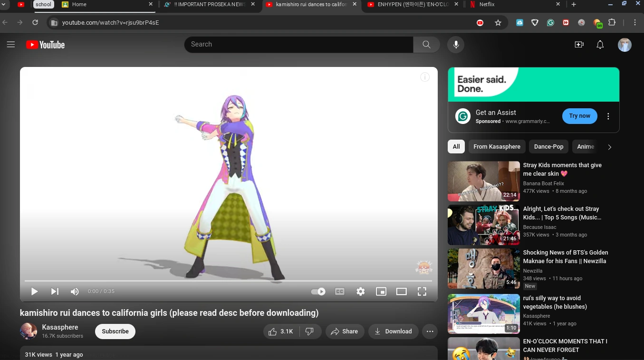The width and height of the screenshot is (644, 360).
Task: Enter fullscreen mode in video player
Action: tap(422, 292)
